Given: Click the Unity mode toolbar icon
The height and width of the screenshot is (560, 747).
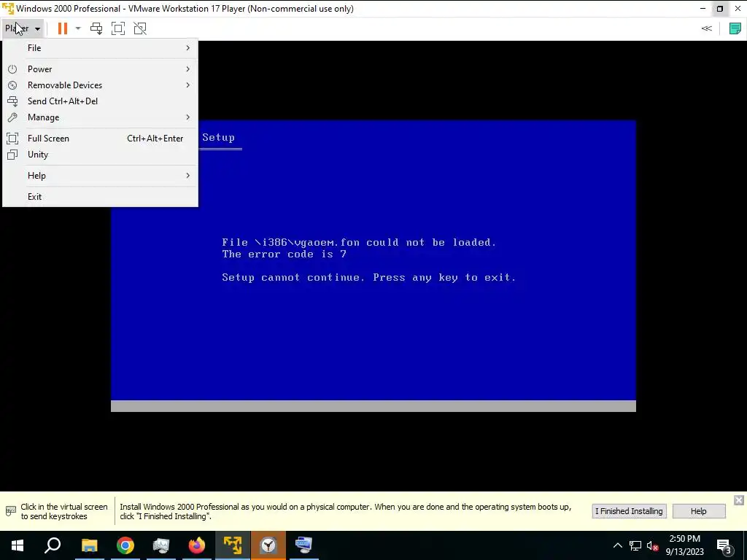Looking at the screenshot, I should point(140,28).
